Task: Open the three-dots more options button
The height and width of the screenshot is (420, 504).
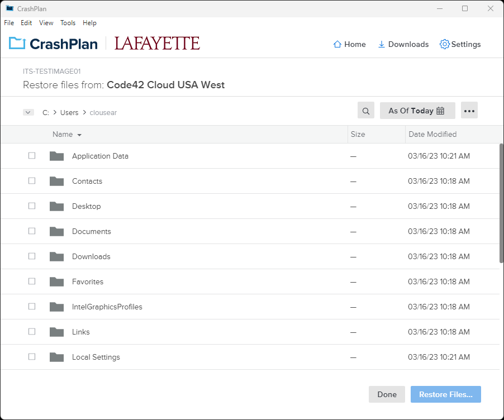Action: click(469, 111)
